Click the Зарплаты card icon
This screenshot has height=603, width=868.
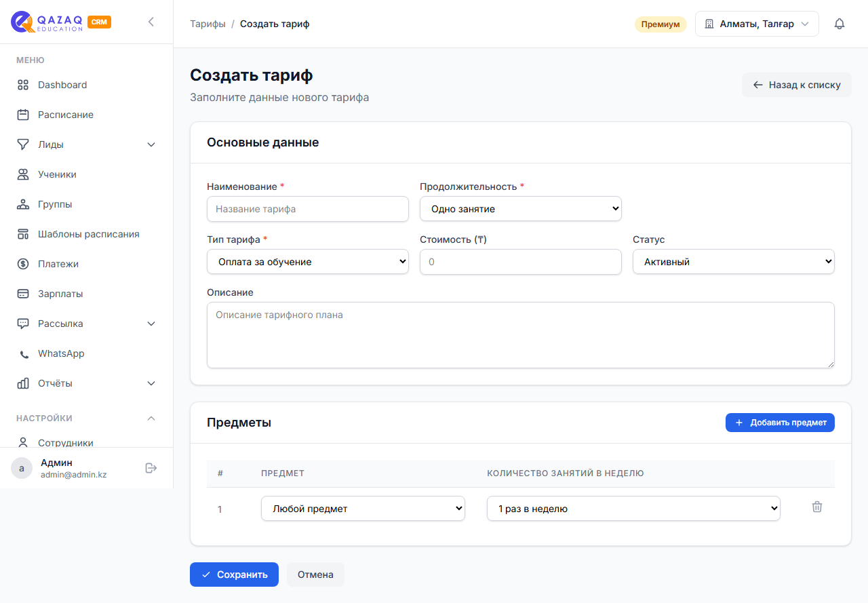[x=23, y=294]
